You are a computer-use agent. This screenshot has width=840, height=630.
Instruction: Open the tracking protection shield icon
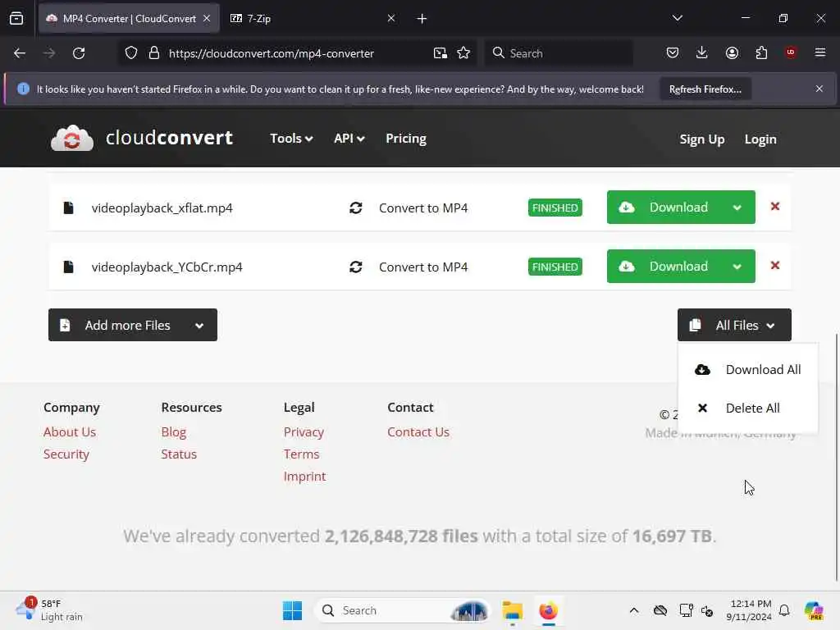pos(131,53)
